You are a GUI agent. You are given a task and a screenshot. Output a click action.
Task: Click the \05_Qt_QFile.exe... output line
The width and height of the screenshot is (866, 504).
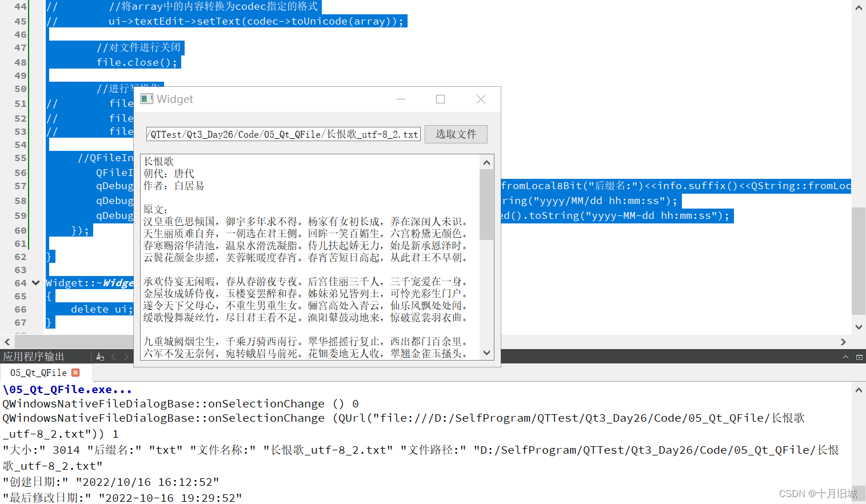pyautogui.click(x=67, y=390)
